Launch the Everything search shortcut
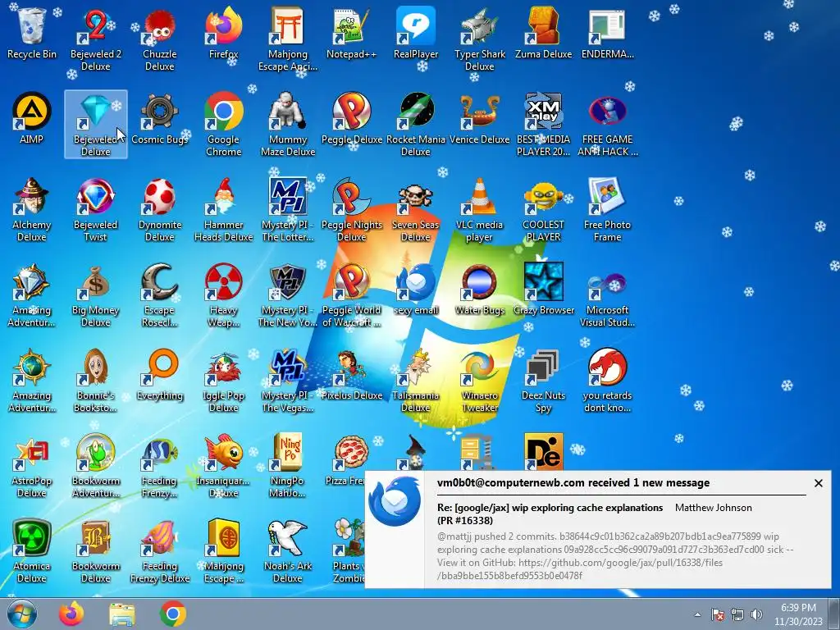840x630 pixels. [x=160, y=374]
